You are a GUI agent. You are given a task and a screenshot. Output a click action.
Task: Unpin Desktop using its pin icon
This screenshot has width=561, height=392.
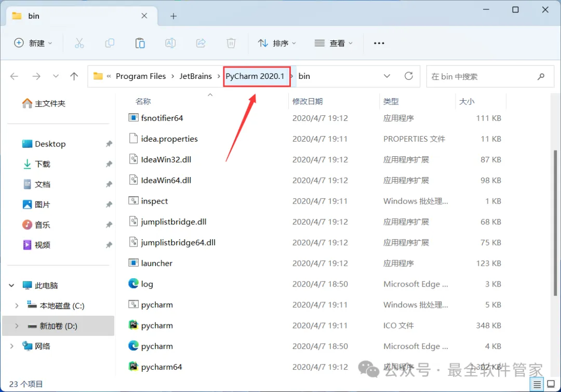109,144
